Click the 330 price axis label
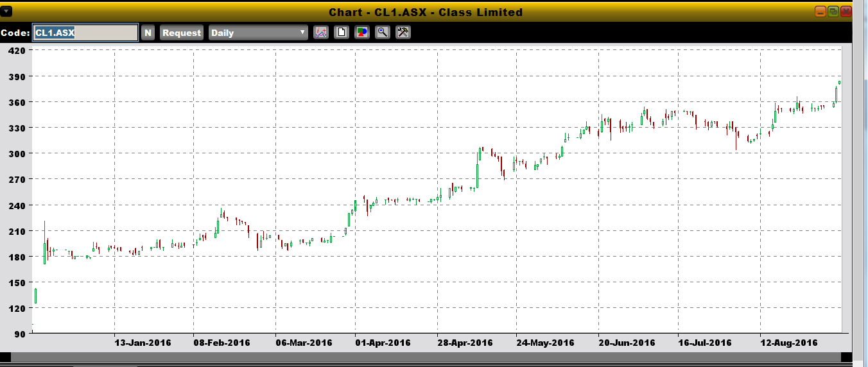 click(x=16, y=128)
